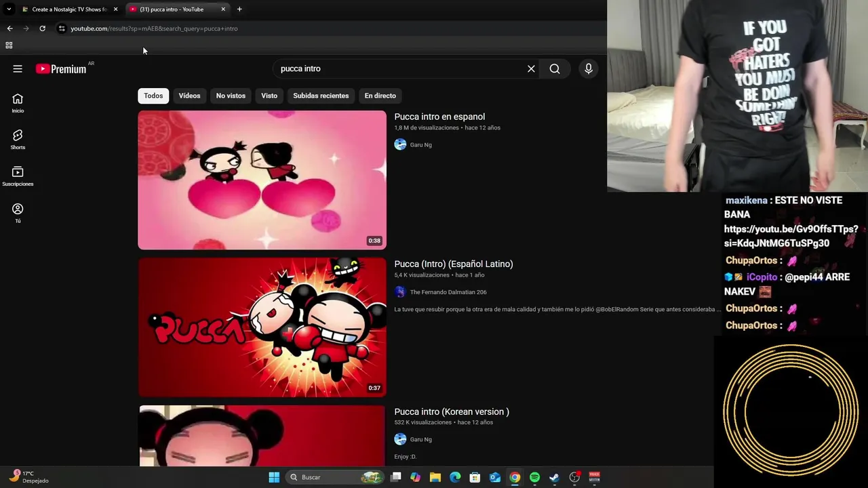Start voice search with the microphone
Image resolution: width=868 pixels, height=488 pixels.
tap(589, 68)
